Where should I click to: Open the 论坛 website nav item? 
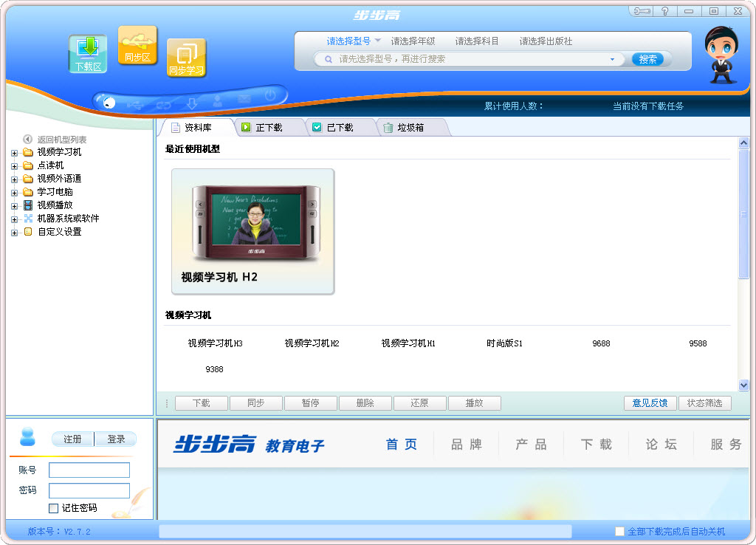coord(661,445)
